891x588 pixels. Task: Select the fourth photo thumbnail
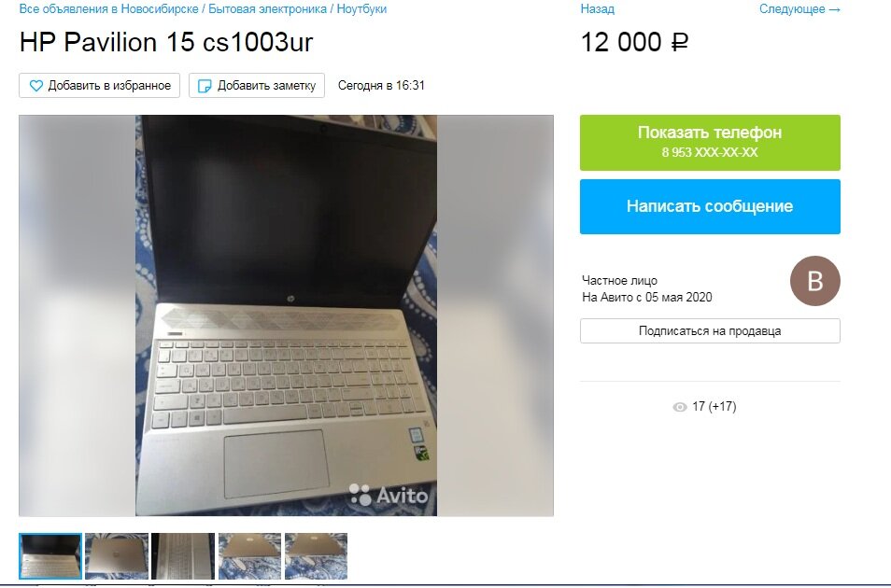249,556
